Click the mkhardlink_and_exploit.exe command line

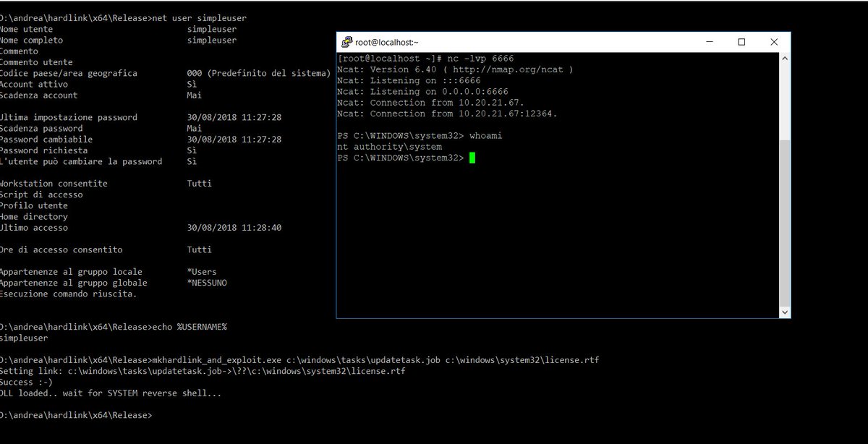[x=299, y=360]
